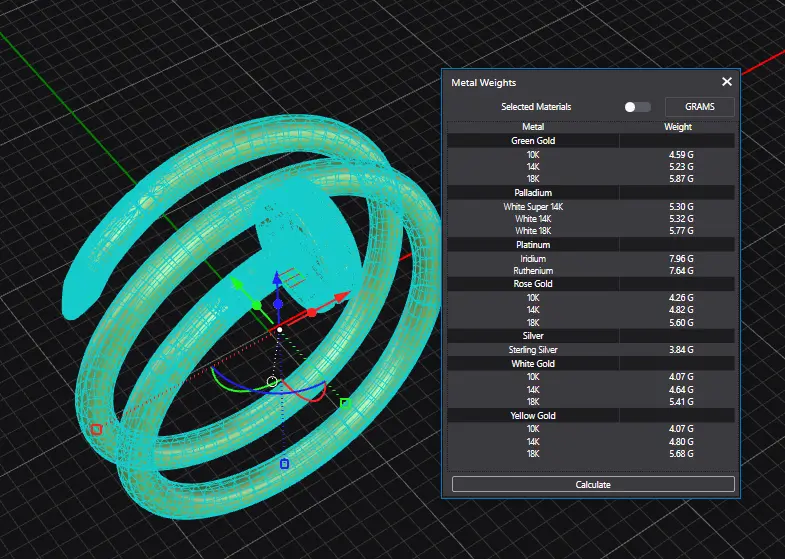Select the Yellow Gold category row

[x=591, y=416]
